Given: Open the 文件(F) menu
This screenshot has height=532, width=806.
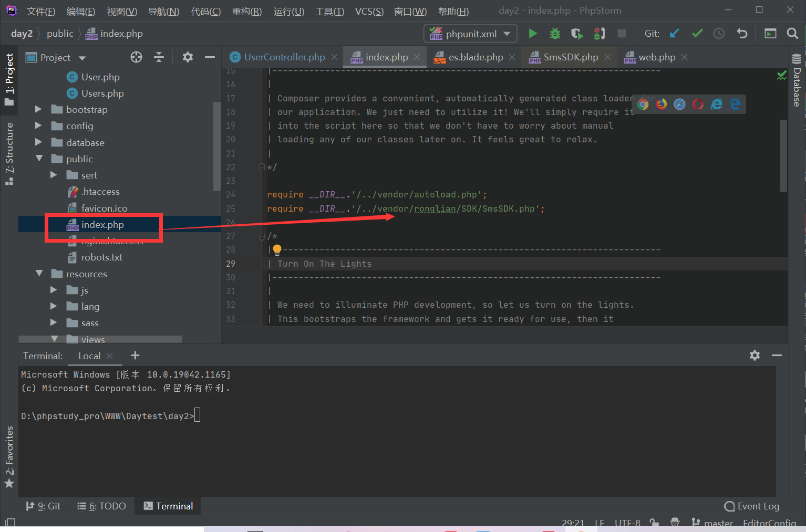Looking at the screenshot, I should (x=41, y=11).
